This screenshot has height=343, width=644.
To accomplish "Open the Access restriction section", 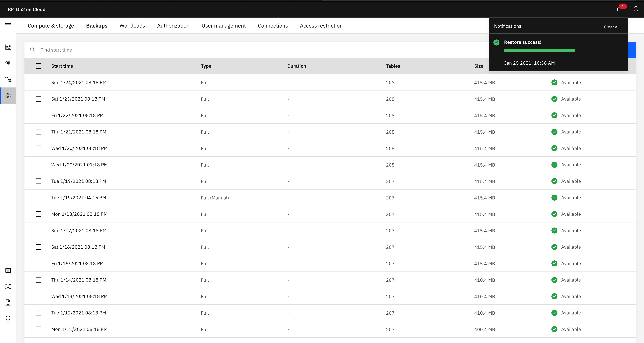I will click(321, 26).
